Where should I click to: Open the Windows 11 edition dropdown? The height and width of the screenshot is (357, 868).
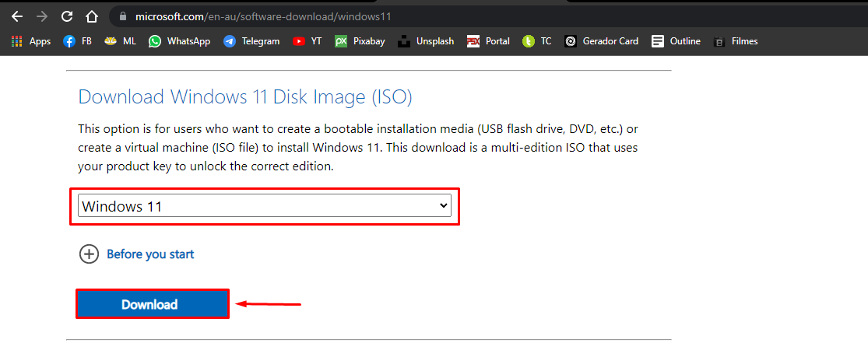(265, 206)
